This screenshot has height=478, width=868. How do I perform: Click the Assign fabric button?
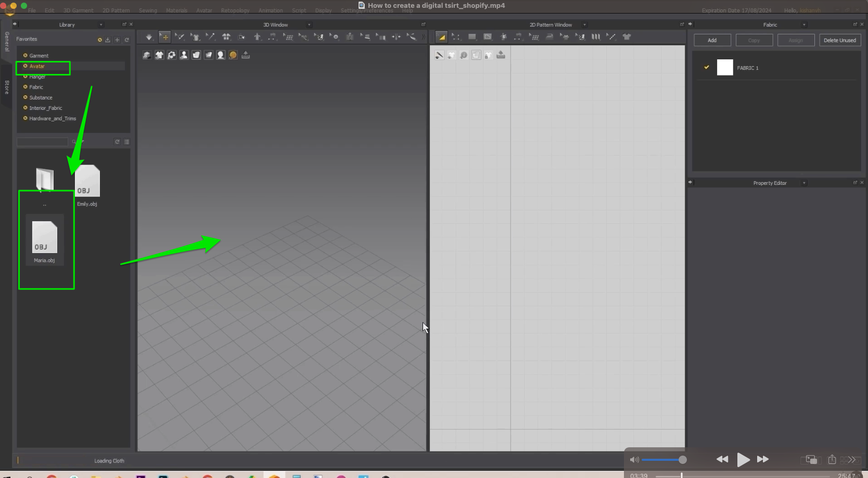(x=796, y=40)
